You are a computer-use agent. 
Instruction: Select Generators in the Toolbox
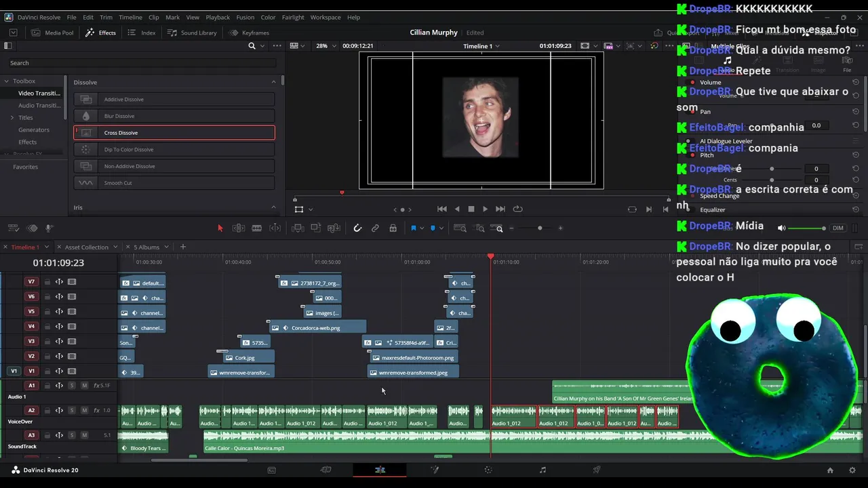point(34,129)
